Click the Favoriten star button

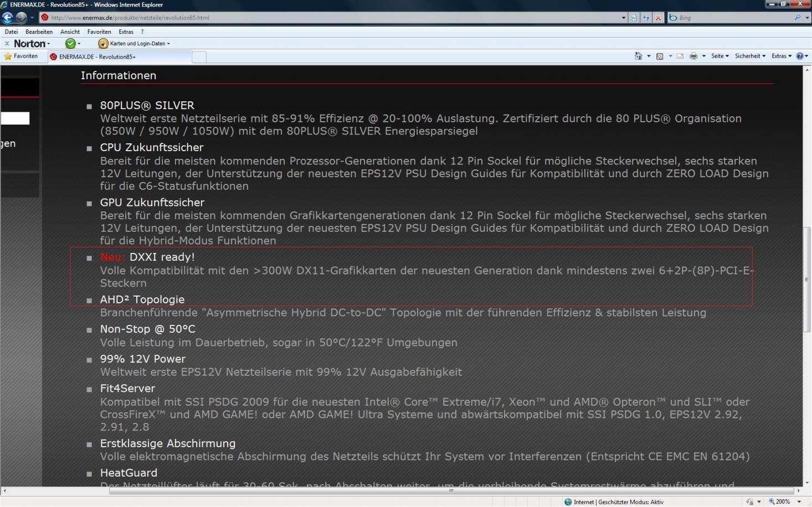click(x=21, y=56)
